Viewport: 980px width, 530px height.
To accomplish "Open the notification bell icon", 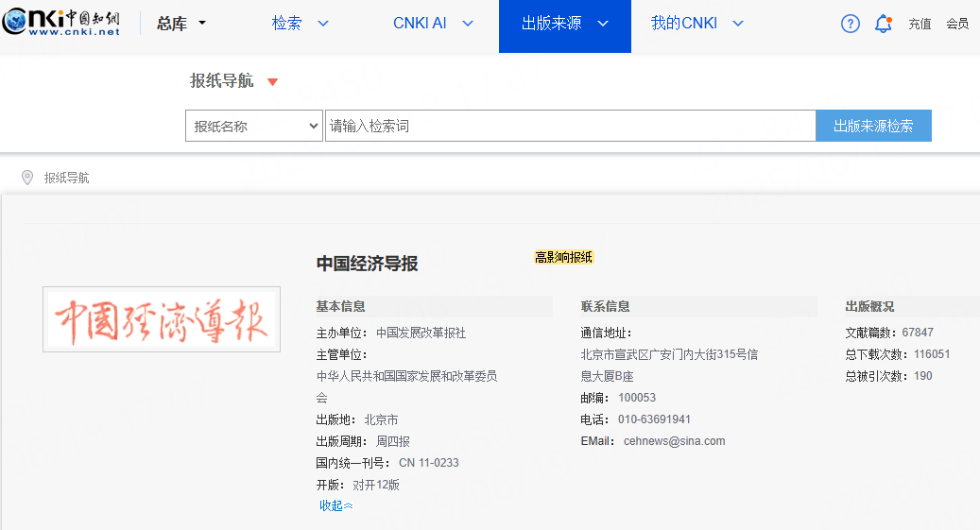I will coord(883,24).
